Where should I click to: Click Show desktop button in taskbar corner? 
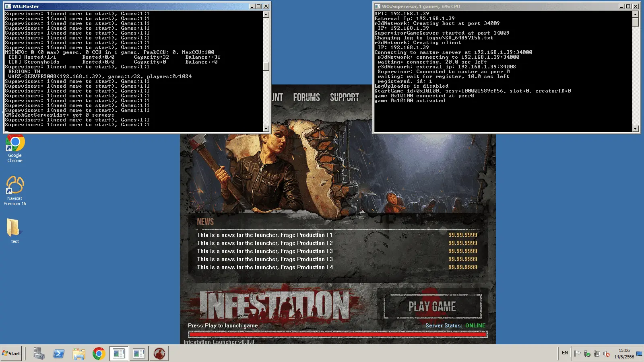(640, 354)
